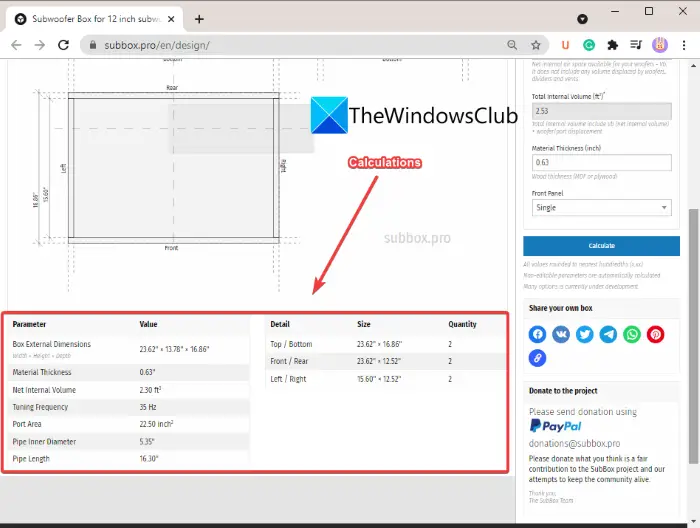The image size is (700, 528).
Task: Click the PayPal logo
Action: coord(555,426)
